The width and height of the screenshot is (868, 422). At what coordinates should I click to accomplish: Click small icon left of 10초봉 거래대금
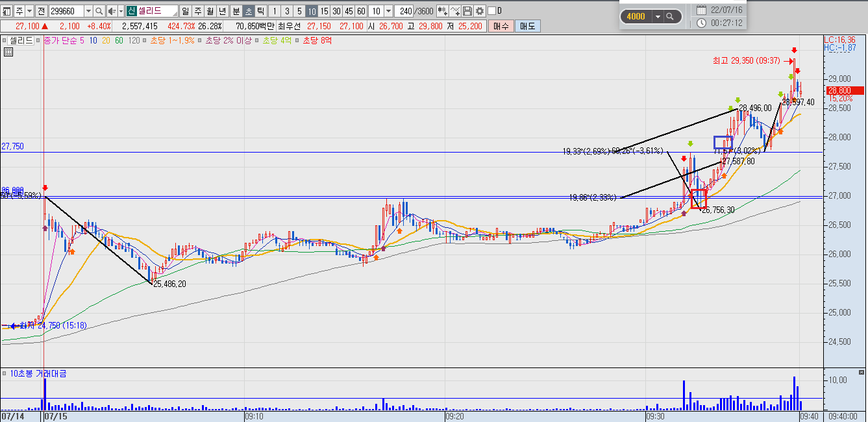5,373
